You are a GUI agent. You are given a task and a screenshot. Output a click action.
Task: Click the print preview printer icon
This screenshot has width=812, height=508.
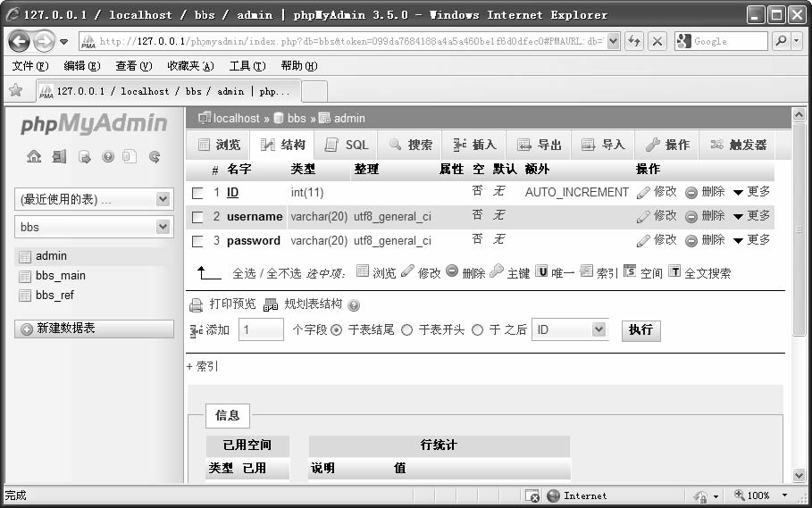196,305
